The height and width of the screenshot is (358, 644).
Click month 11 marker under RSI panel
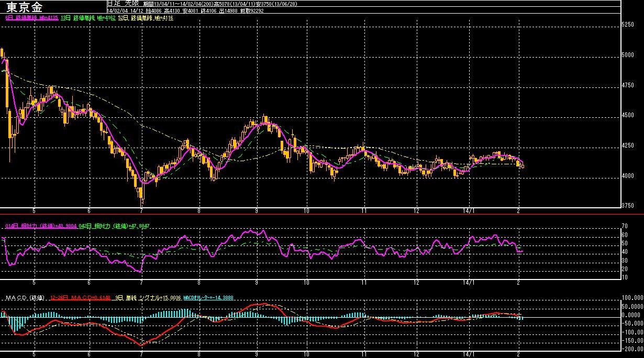pos(363,283)
